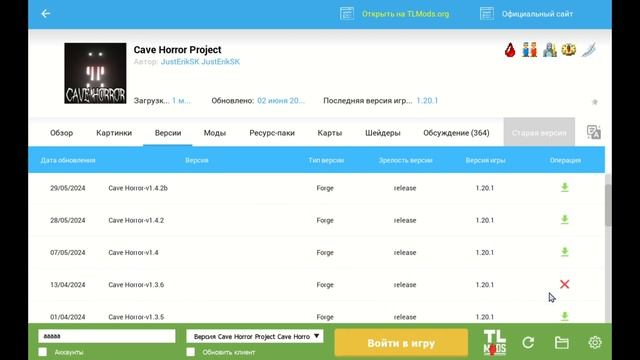The width and height of the screenshot is (640, 360).
Task: Open the Обсуждение (364) tab
Action: [456, 133]
